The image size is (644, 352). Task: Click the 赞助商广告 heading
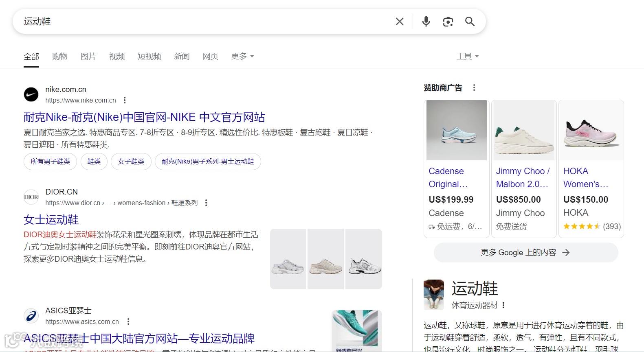(443, 88)
